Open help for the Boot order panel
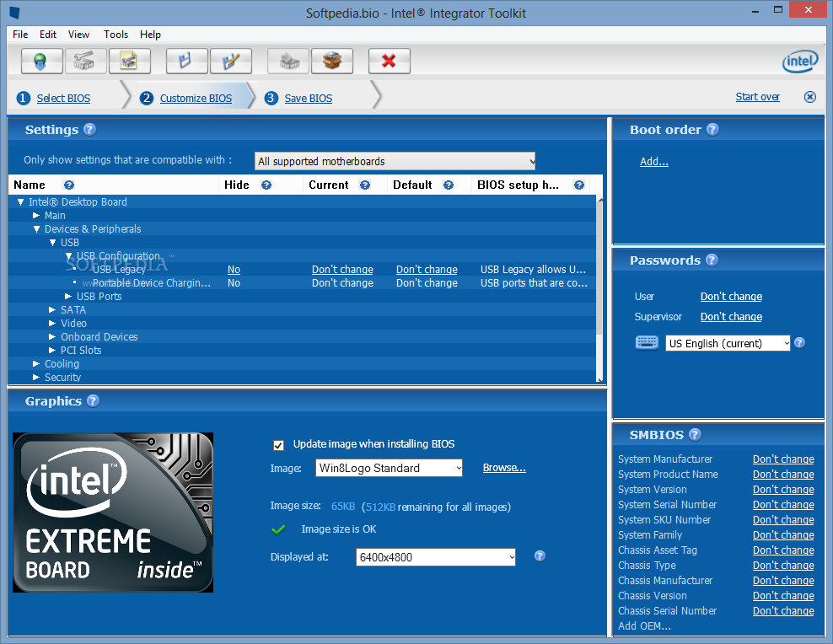833x644 pixels. pyautogui.click(x=712, y=130)
